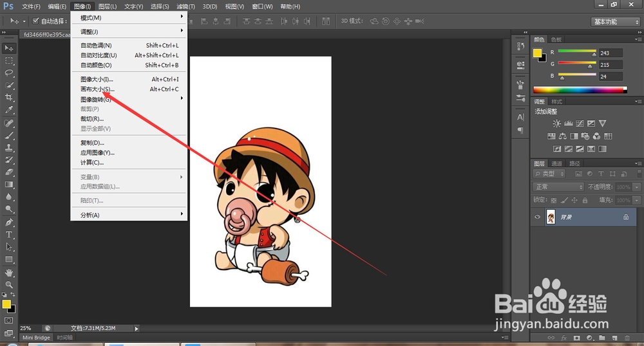The height and width of the screenshot is (346, 644).
Task: Open the status bar info arrow
Action: (x=137, y=329)
